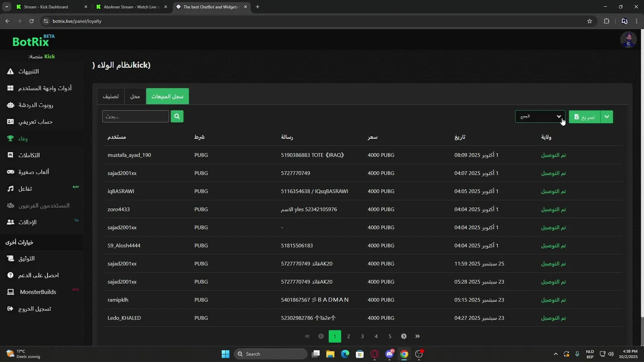This screenshot has width=644, height=362.
Task: Click username iqBASRAWI
Action: pos(121,191)
